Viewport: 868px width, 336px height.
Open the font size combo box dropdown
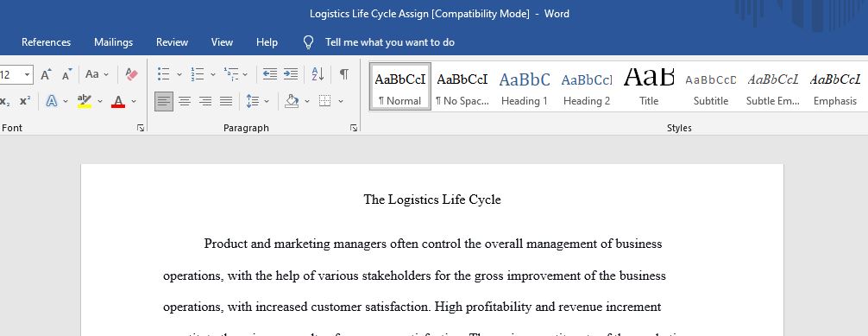coord(27,74)
